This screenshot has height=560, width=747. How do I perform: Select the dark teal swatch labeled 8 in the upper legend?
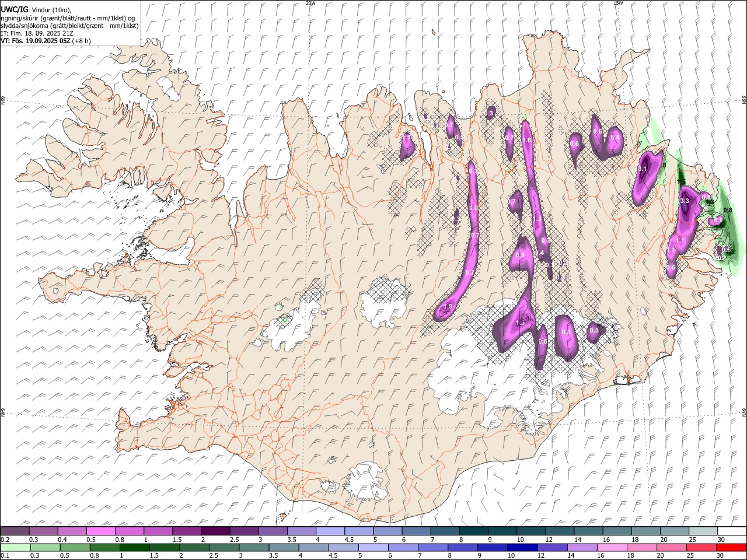(473, 531)
